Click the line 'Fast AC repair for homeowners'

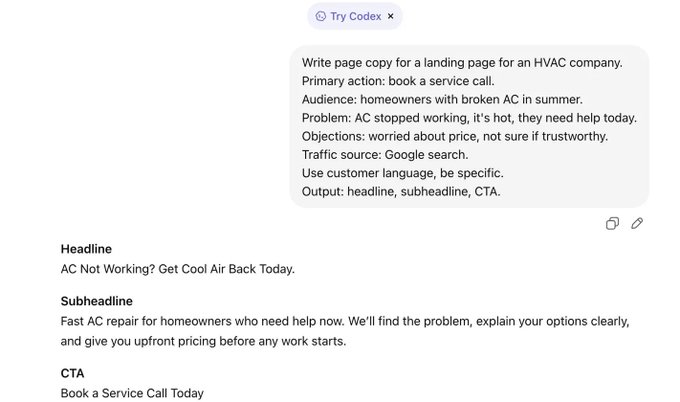345,321
